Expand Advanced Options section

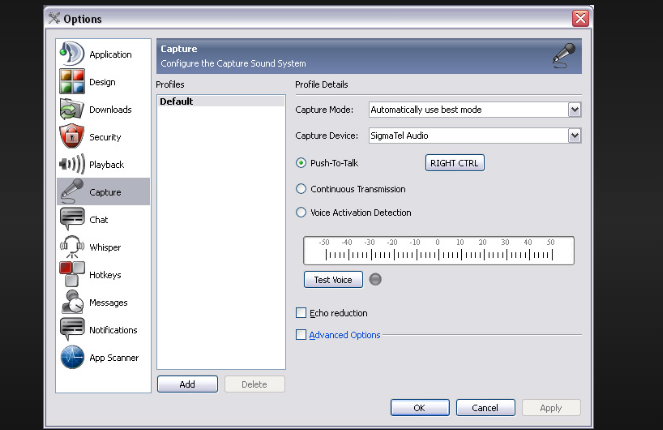tap(301, 335)
